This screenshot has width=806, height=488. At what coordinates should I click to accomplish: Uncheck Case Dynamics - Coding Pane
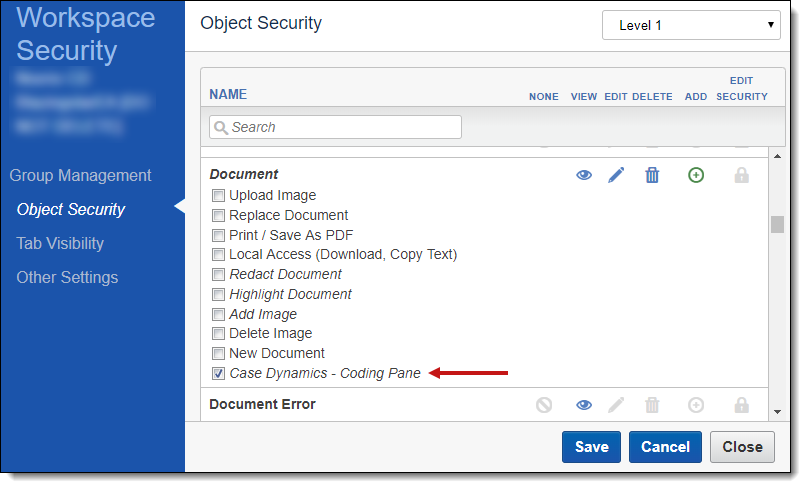pos(218,374)
